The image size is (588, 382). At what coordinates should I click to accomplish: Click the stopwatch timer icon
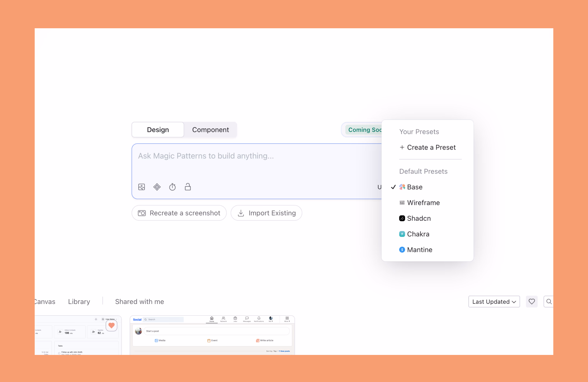pos(172,187)
